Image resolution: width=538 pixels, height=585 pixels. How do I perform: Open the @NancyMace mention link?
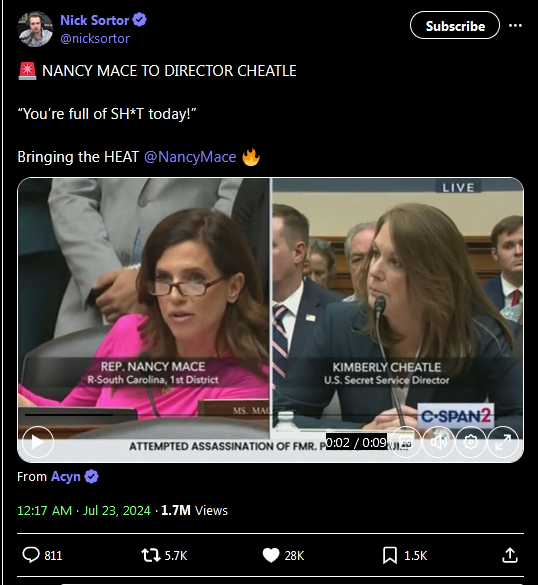click(x=190, y=157)
